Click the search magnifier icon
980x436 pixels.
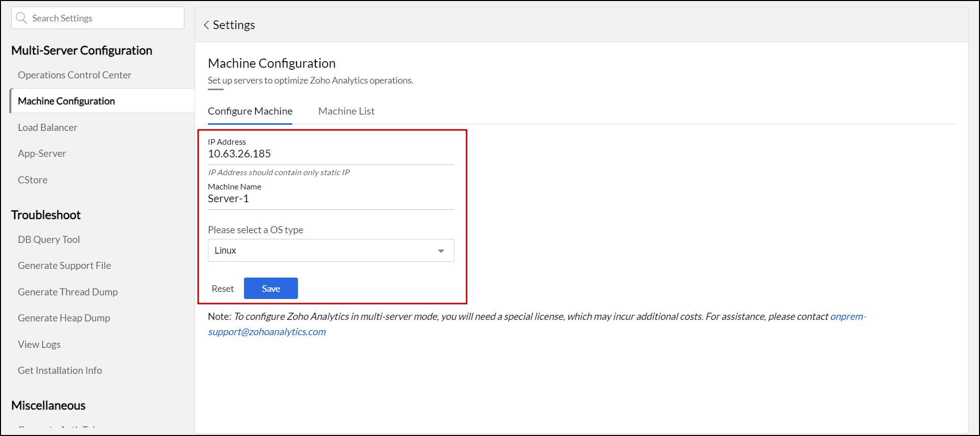(21, 18)
